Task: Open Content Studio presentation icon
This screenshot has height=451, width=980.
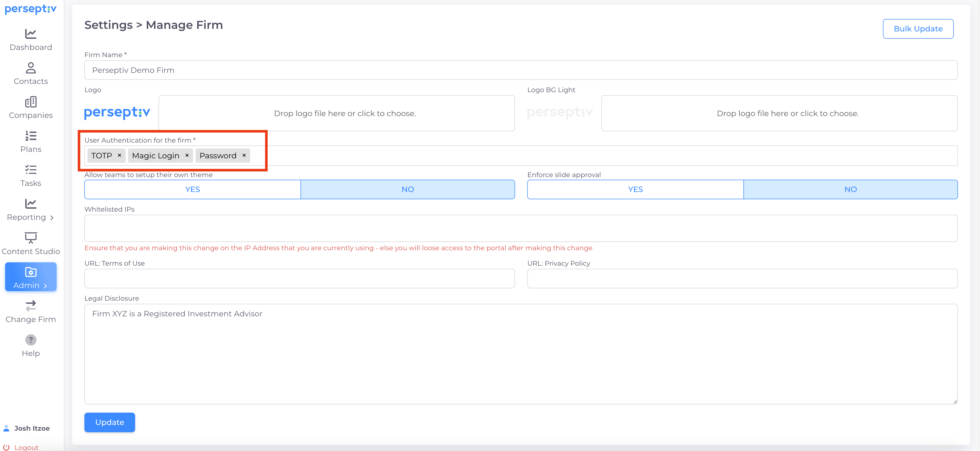Action: (30, 238)
